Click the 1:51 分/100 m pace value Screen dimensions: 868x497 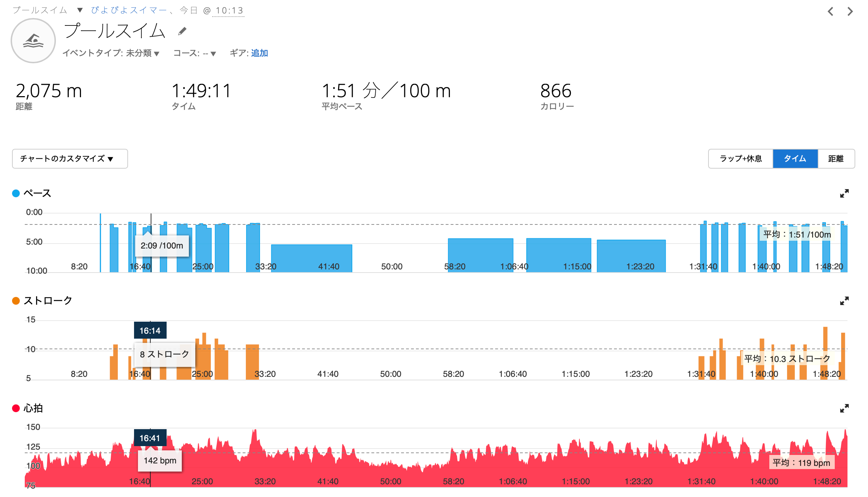click(386, 91)
